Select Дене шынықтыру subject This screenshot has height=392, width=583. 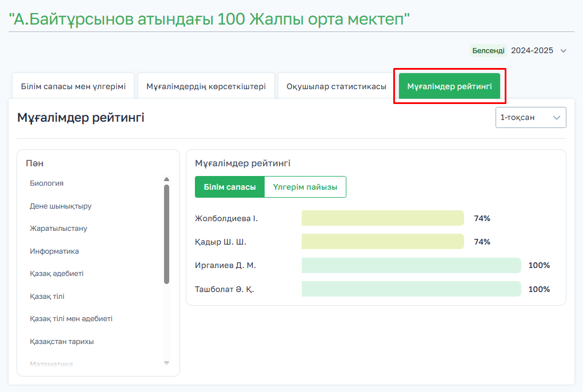pyautogui.click(x=61, y=206)
